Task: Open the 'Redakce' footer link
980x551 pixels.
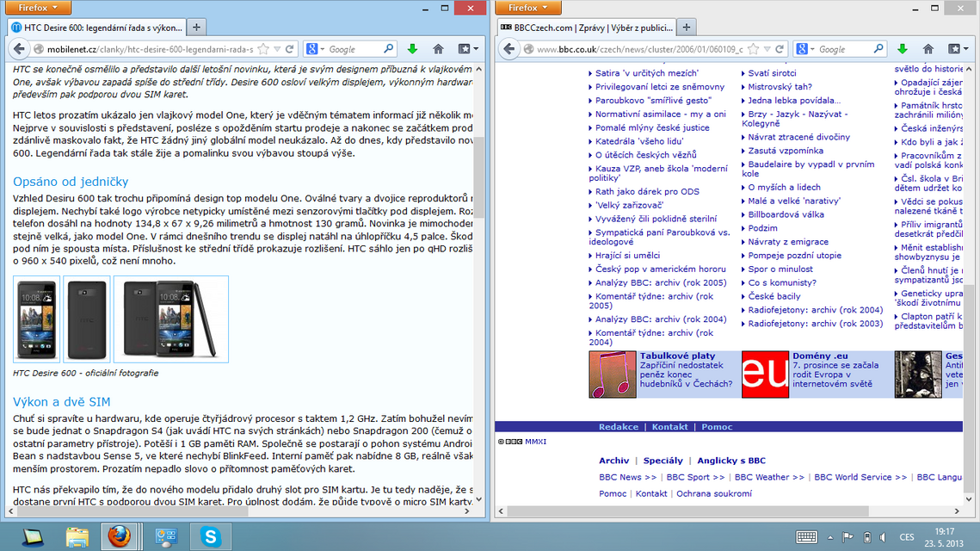Action: tap(619, 427)
